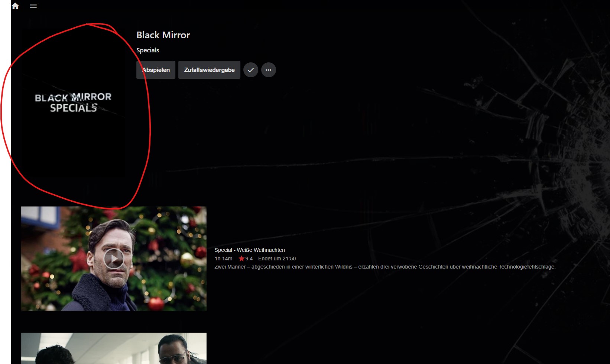Open the second episode thumbnail below

pyautogui.click(x=114, y=348)
